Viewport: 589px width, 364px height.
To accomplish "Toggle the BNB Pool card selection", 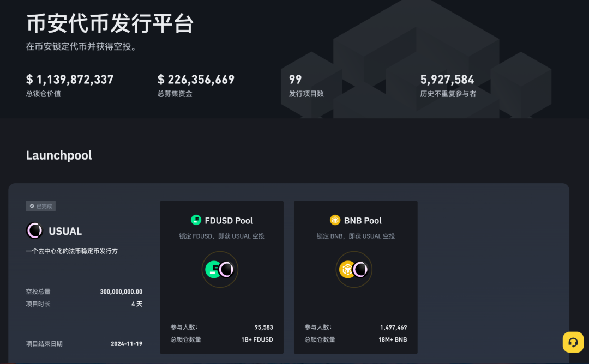I will (356, 277).
